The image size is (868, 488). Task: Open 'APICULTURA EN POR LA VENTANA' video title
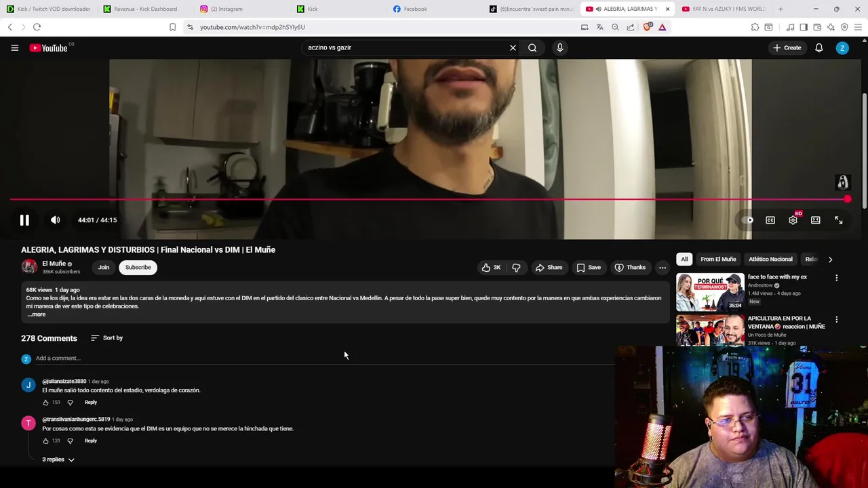pos(786,322)
